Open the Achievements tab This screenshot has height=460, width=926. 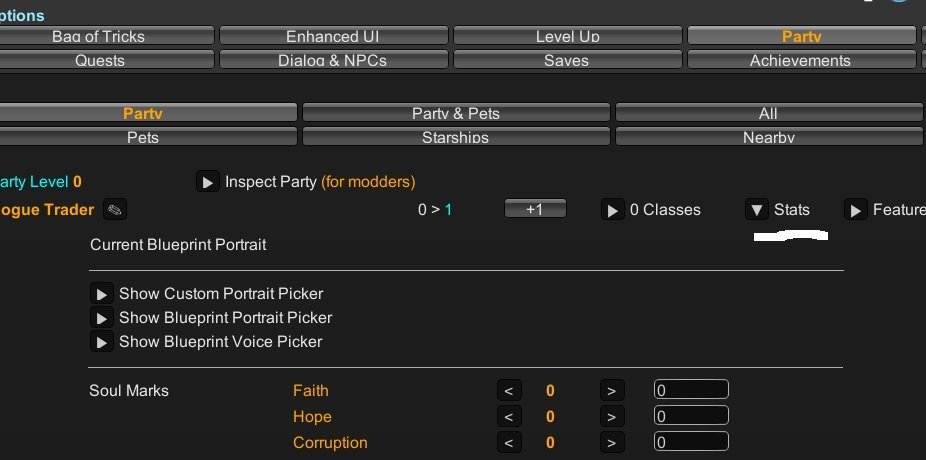pos(800,60)
